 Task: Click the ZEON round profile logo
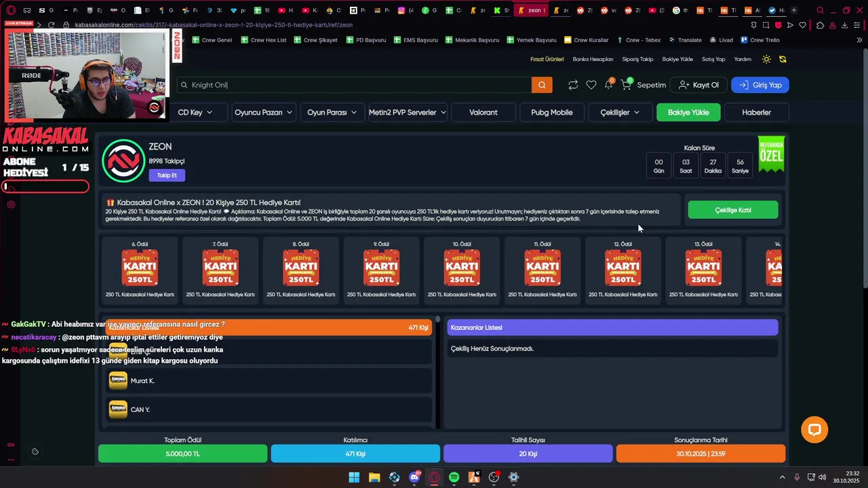point(123,161)
